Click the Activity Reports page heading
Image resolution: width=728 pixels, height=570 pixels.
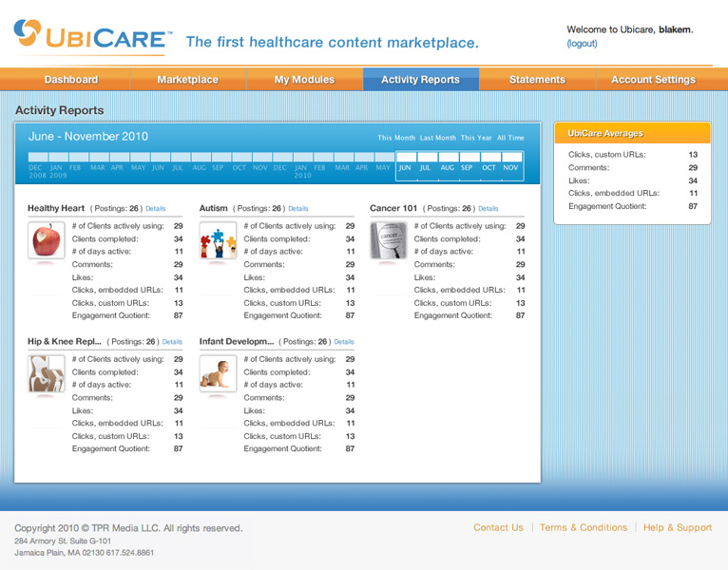tap(60, 110)
